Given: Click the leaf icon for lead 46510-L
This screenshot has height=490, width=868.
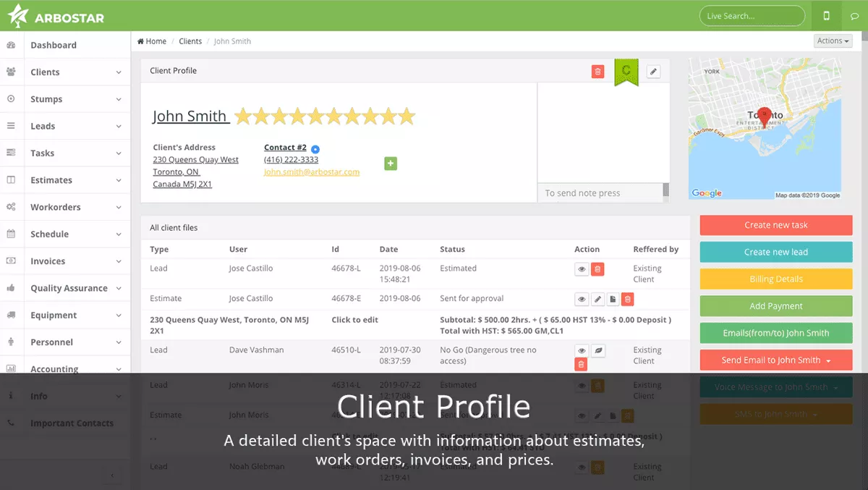Looking at the screenshot, I should (x=597, y=350).
